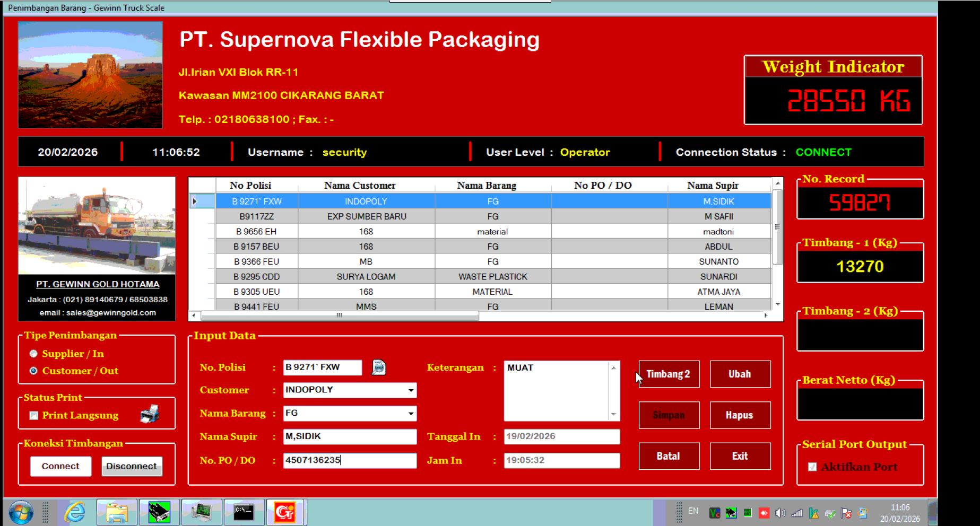Click the Nama Customer column header

pos(366,185)
